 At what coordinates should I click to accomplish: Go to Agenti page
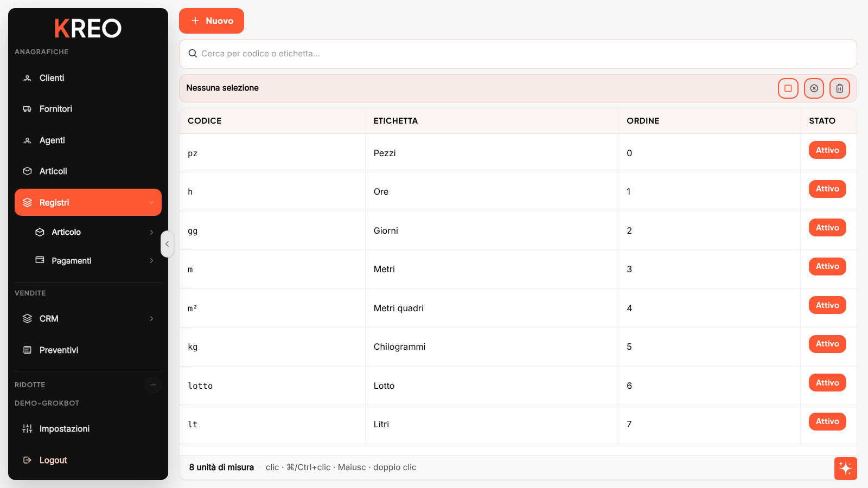tap(88, 140)
